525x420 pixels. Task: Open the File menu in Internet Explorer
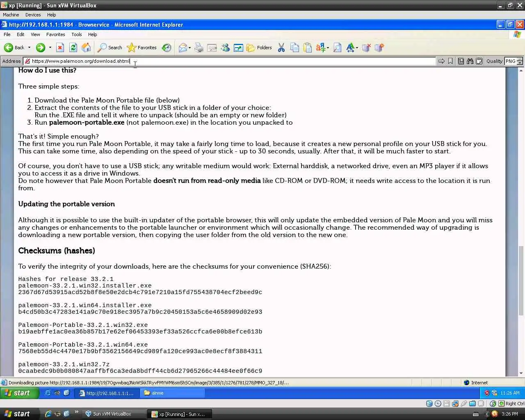[x=7, y=34]
